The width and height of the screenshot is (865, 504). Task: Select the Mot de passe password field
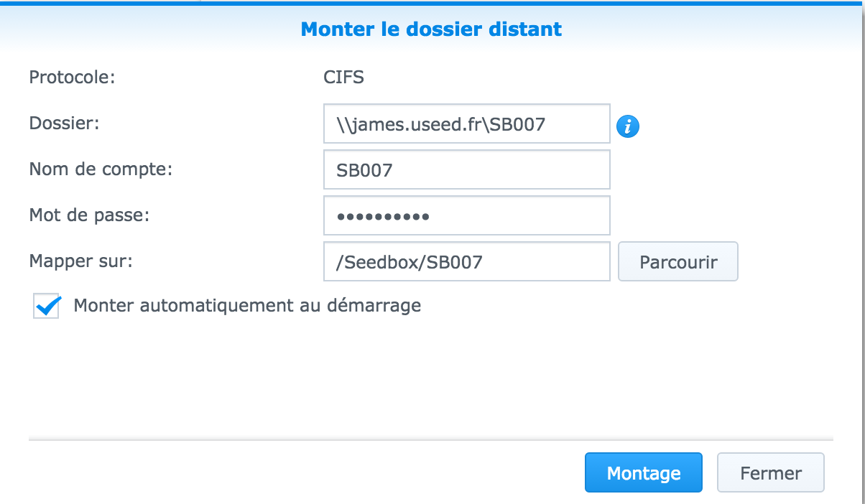(x=466, y=215)
